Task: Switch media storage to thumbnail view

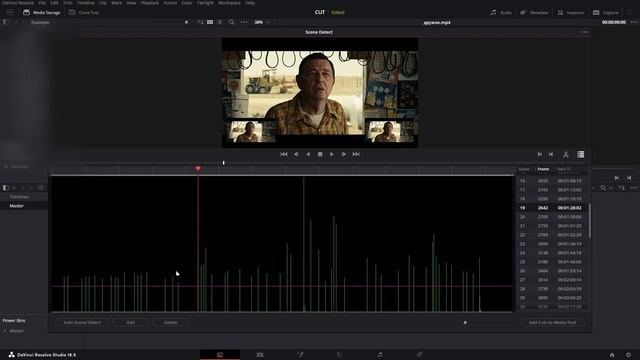Action: [210, 22]
